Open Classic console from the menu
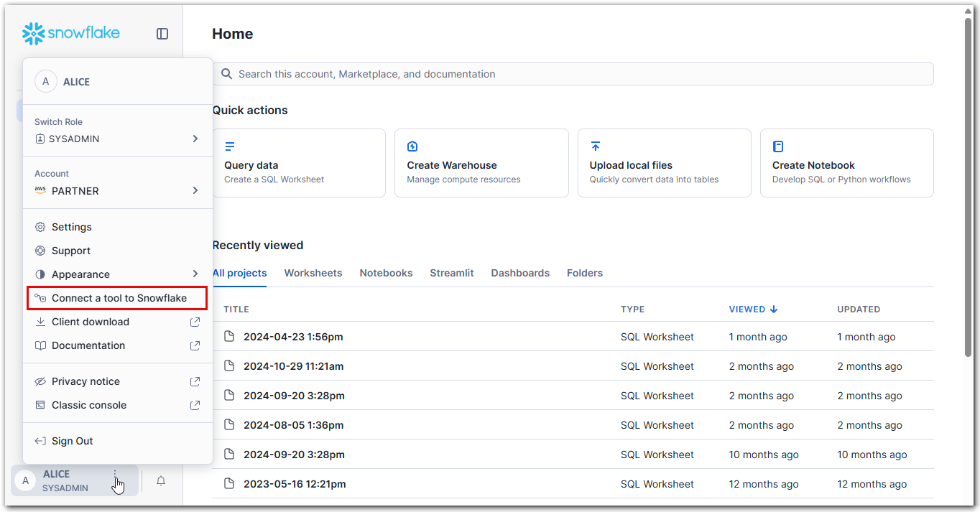Image resolution: width=980 pixels, height=512 pixels. tap(118, 405)
